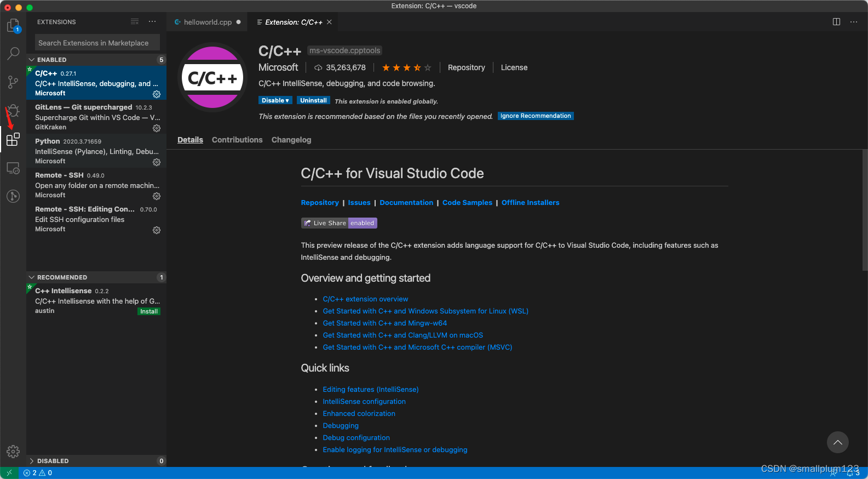Open manage gear for GitLens extension
The width and height of the screenshot is (868, 479).
[x=157, y=128]
